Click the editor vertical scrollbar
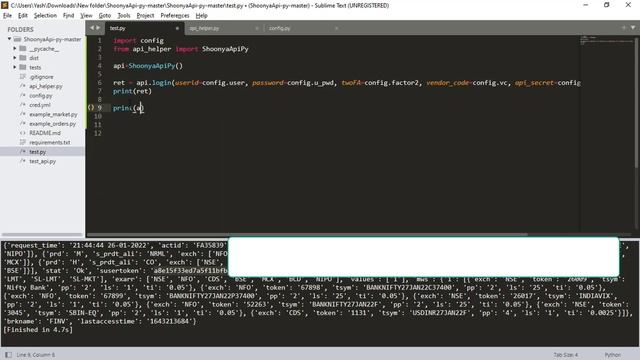 point(636,102)
